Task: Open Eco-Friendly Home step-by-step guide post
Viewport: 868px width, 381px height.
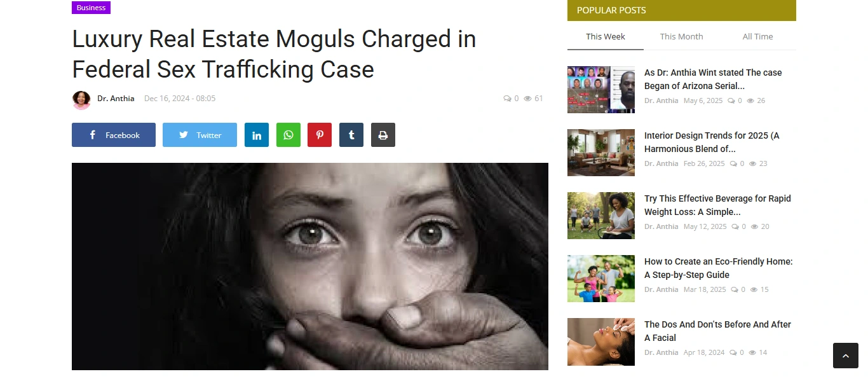Action: (x=719, y=268)
